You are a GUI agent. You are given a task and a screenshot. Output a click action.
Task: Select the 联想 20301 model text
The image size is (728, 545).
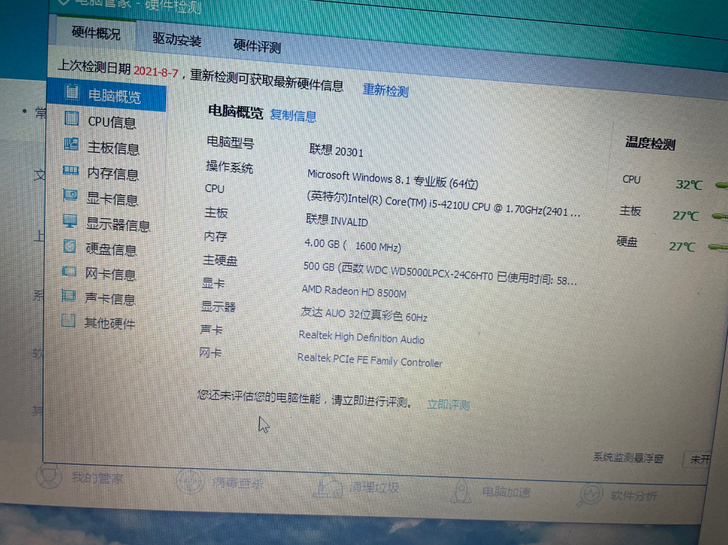coord(336,150)
